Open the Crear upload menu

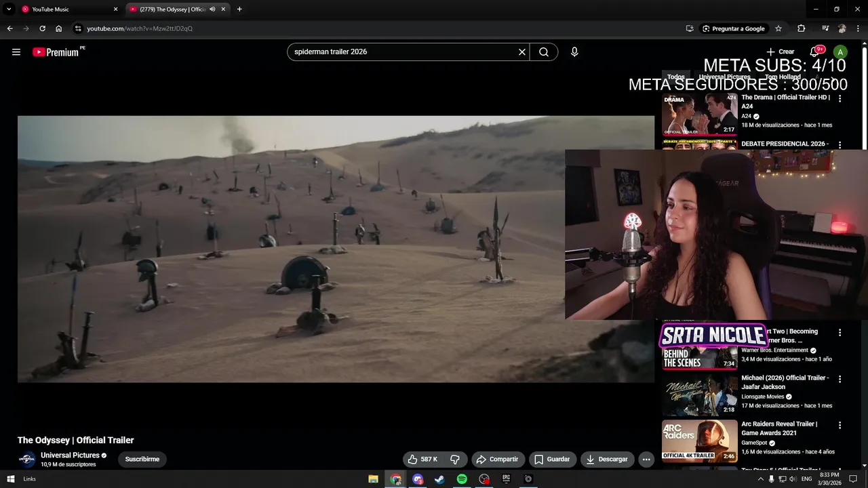click(x=780, y=52)
